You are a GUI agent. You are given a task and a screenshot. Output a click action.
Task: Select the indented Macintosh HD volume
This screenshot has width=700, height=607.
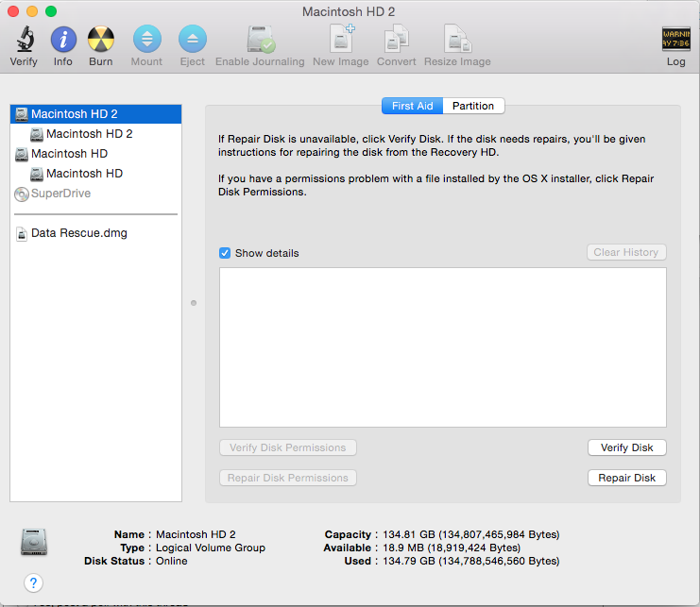coord(95,174)
